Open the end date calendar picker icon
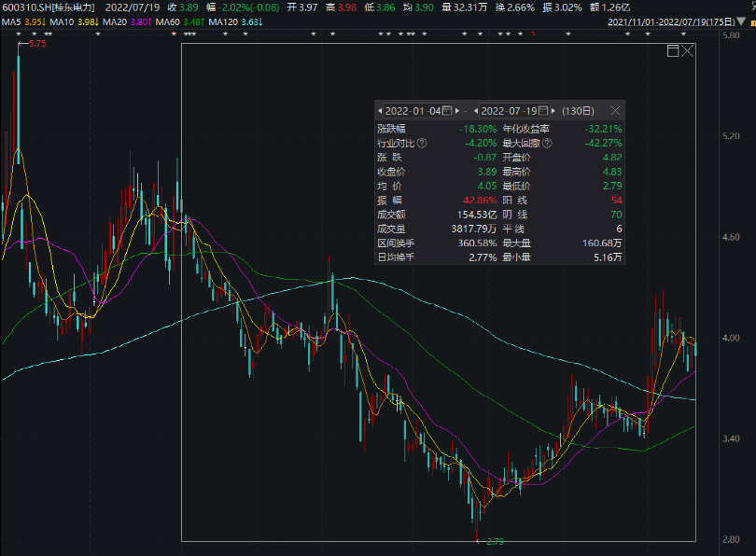This screenshot has height=556, width=756. pyautogui.click(x=543, y=110)
